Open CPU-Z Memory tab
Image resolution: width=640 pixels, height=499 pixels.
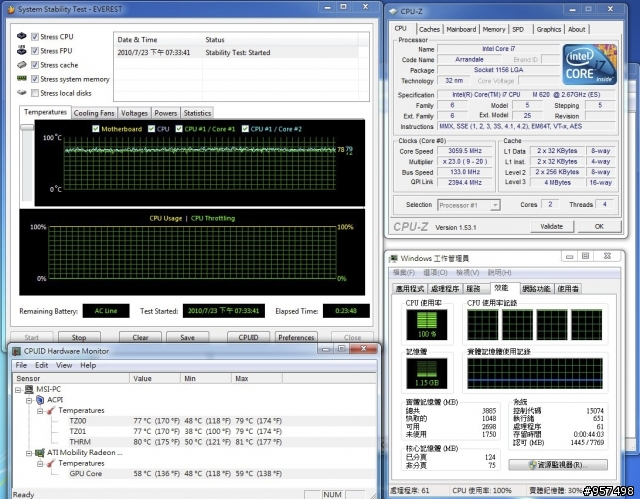494,29
